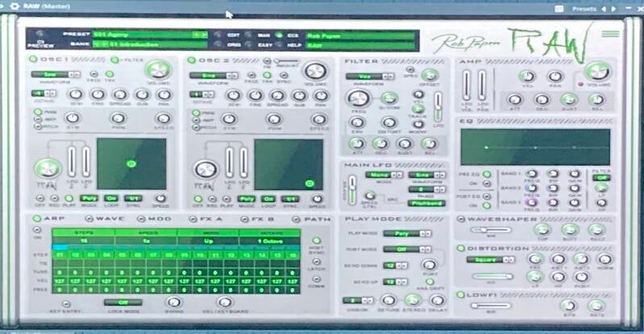The height and width of the screenshot is (334, 644).
Task: Go to next preset in host title bar
Action: pos(614,9)
